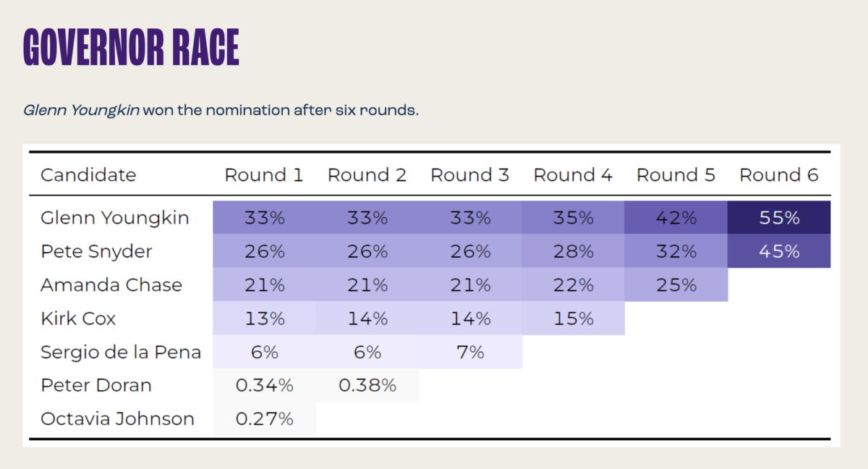Click Peter Doran's row label
Viewport: 868px width, 469px height.
pos(96,385)
